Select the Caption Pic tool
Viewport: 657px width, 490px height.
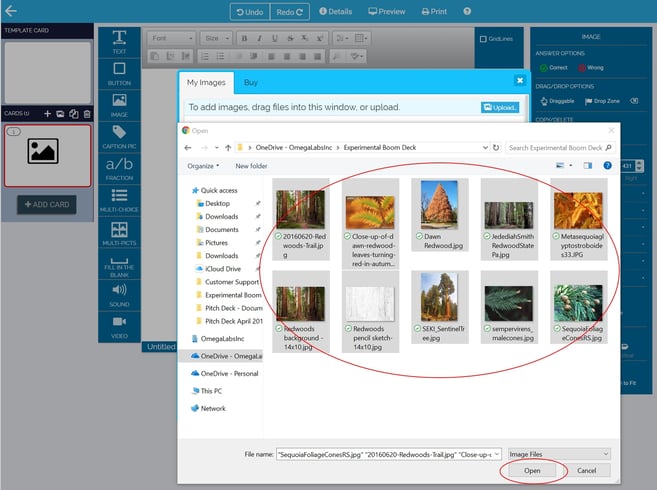[119, 137]
